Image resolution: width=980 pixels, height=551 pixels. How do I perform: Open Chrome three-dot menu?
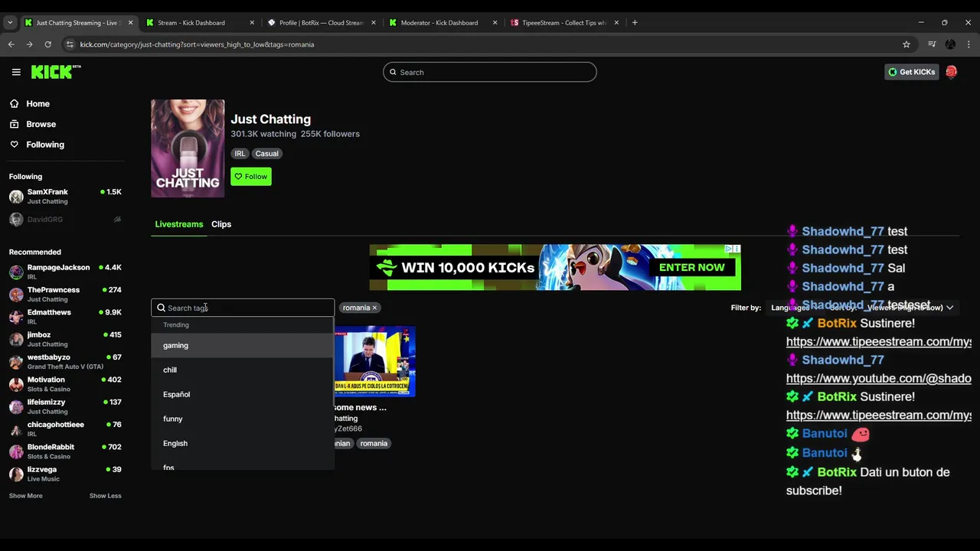[x=968, y=44]
